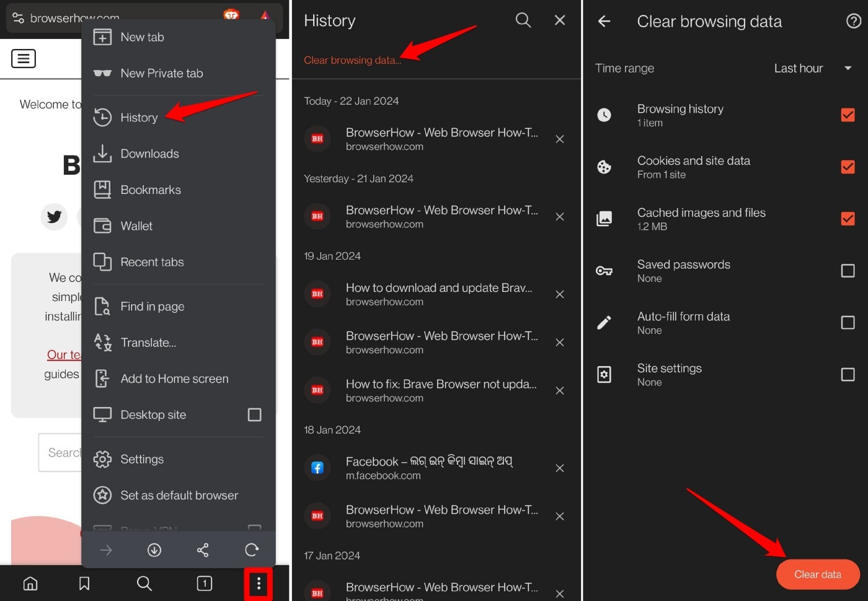Click the Clear data button
Viewport: 868px width, 601px height.
tap(818, 575)
